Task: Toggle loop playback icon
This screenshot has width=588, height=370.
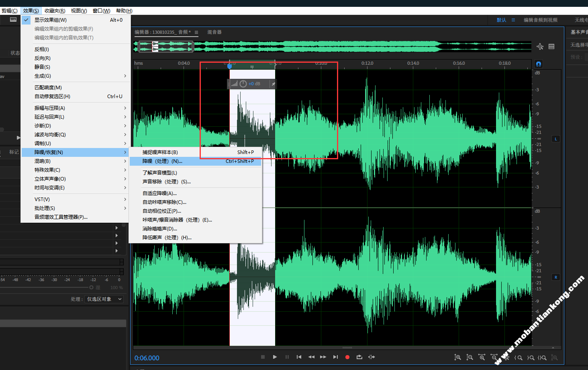Action: (x=359, y=357)
